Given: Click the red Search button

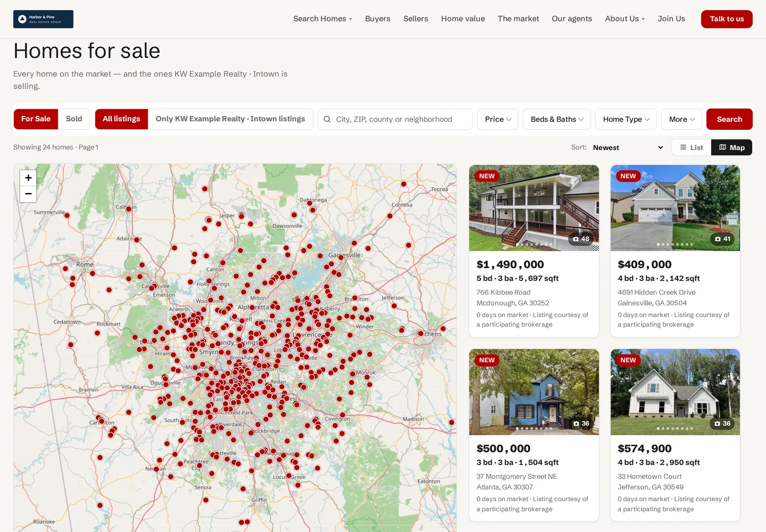Looking at the screenshot, I should point(729,119).
